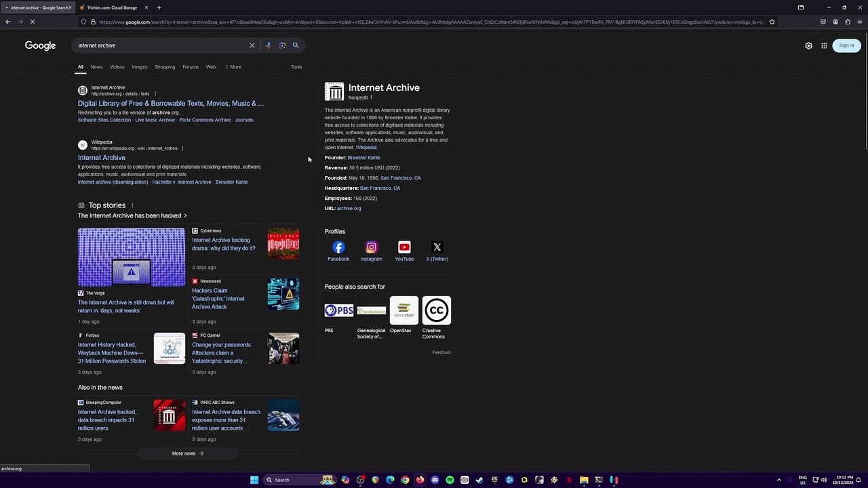Open Google Chrome from the taskbar

click(x=405, y=480)
